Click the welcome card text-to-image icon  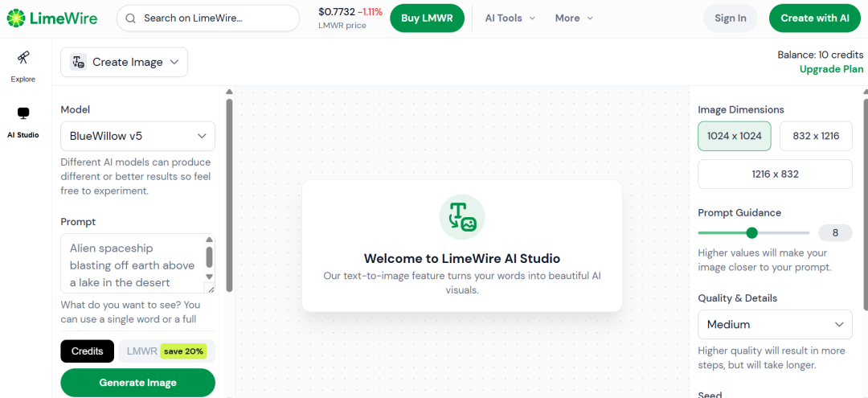pyautogui.click(x=462, y=216)
